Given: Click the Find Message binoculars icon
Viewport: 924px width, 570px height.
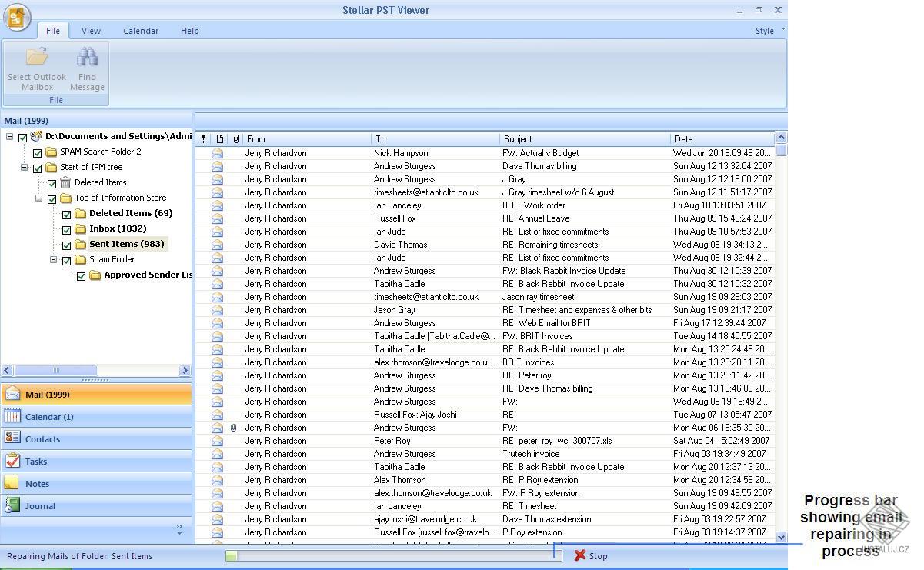Looking at the screenshot, I should (x=86, y=55).
